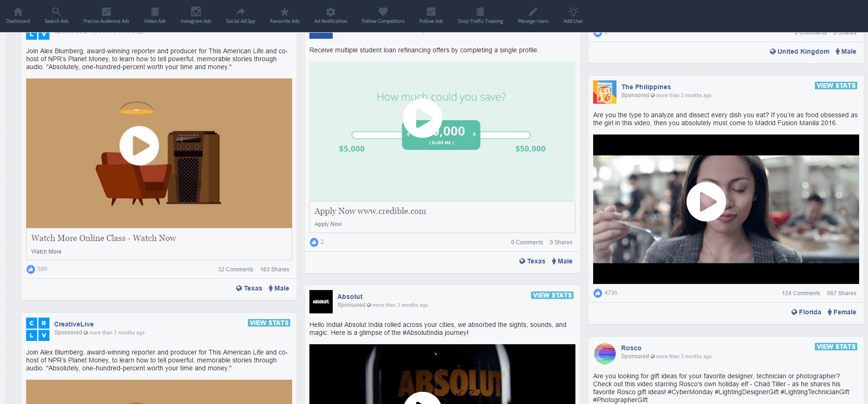Viewport: 868px width, 404px height.
Task: Click like icon on credible.com ad
Action: [314, 242]
